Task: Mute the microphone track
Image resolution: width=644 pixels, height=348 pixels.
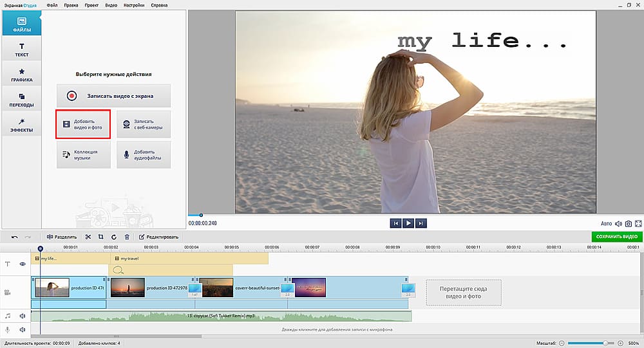Action: (x=22, y=329)
